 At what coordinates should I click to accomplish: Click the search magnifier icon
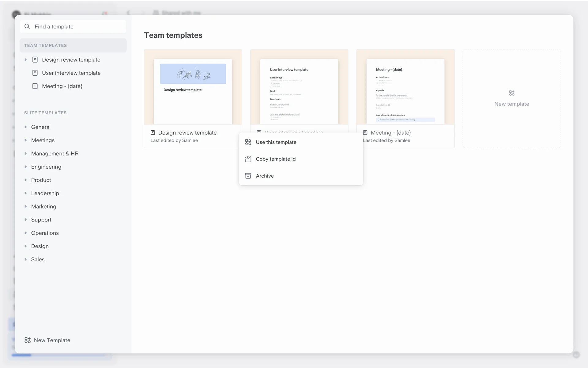27,27
